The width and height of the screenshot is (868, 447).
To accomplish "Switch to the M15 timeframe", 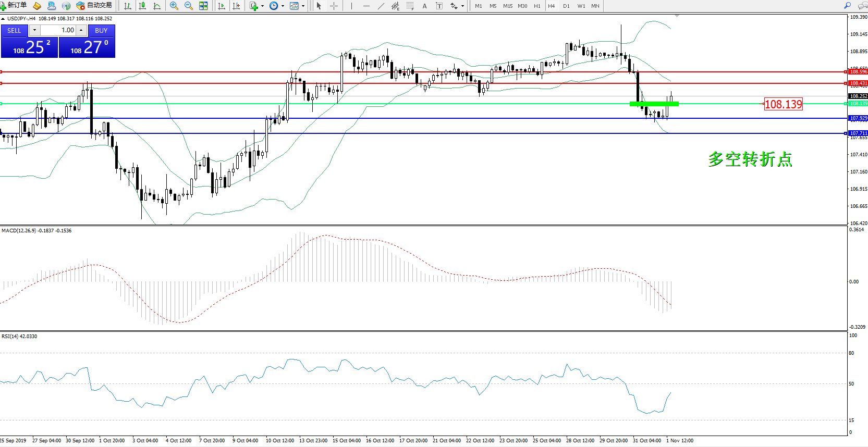I will pyautogui.click(x=508, y=6).
